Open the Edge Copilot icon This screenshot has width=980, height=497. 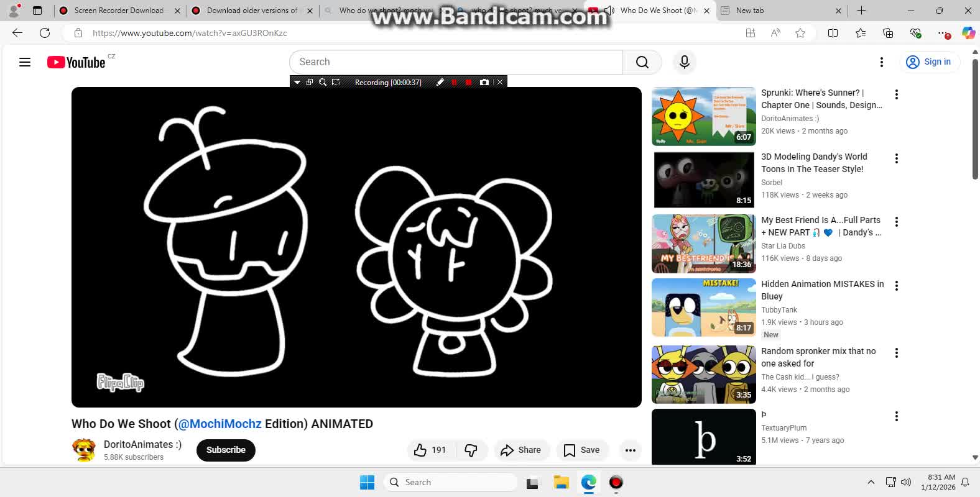pyautogui.click(x=968, y=33)
